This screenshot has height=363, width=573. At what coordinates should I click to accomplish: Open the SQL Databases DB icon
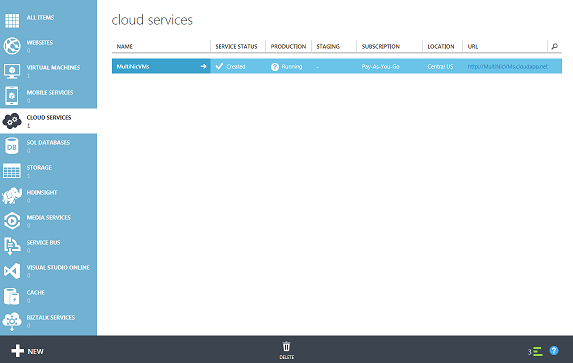(12, 146)
